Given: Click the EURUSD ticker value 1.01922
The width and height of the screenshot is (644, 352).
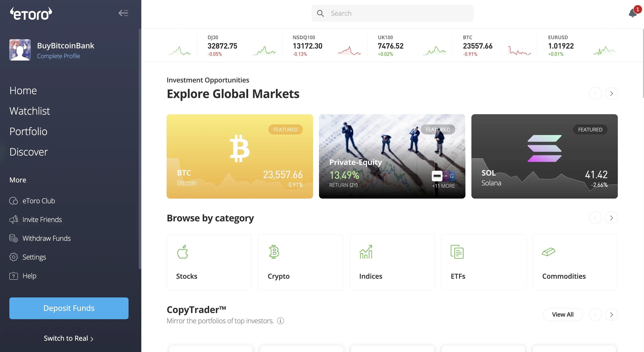Looking at the screenshot, I should click(x=561, y=46).
